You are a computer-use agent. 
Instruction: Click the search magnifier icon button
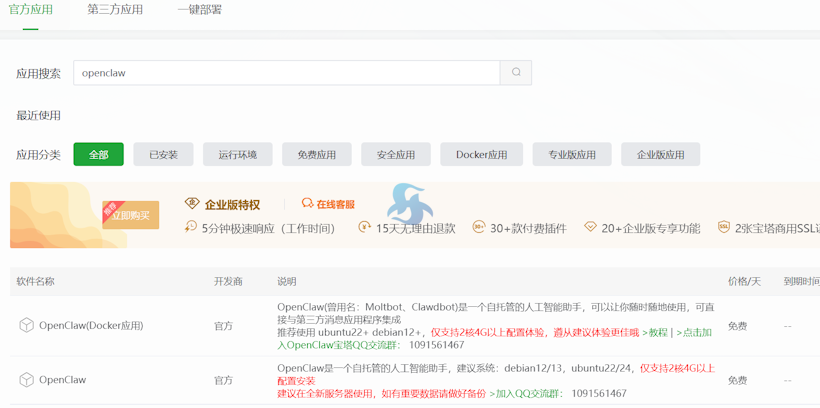(516, 73)
